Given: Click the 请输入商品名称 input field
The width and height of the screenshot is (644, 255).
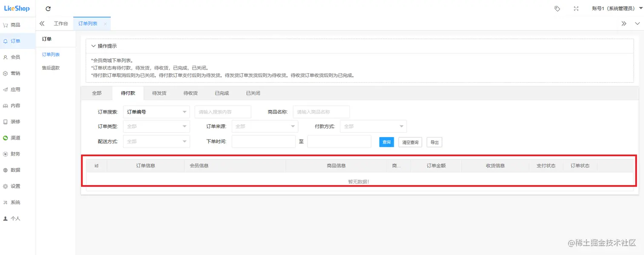Looking at the screenshot, I should 321,112.
